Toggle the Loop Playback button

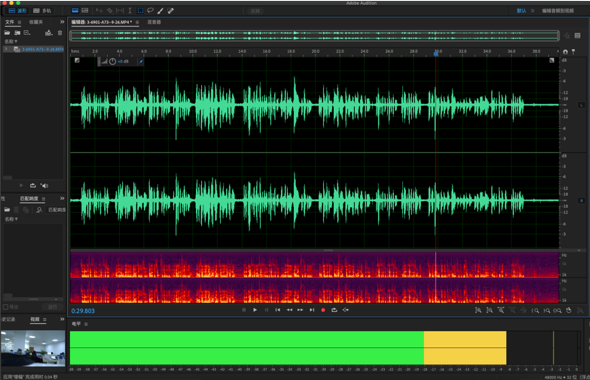pos(334,310)
